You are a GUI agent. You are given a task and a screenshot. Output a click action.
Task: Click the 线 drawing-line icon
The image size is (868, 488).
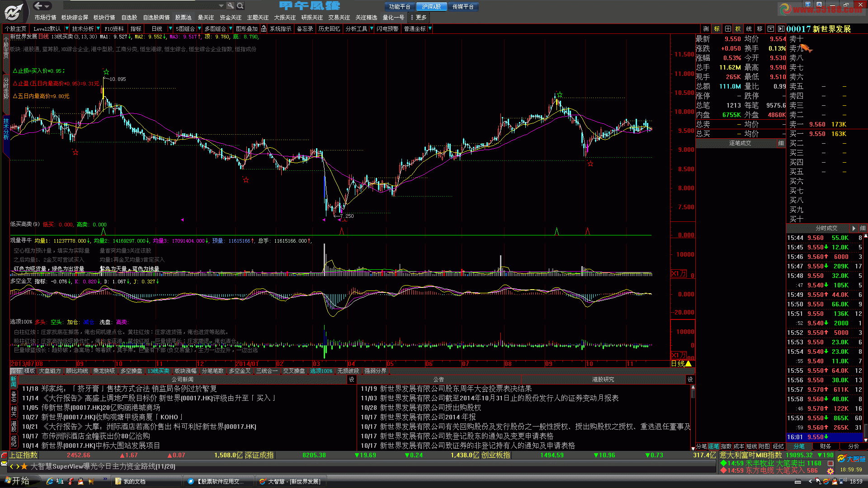click(x=749, y=28)
